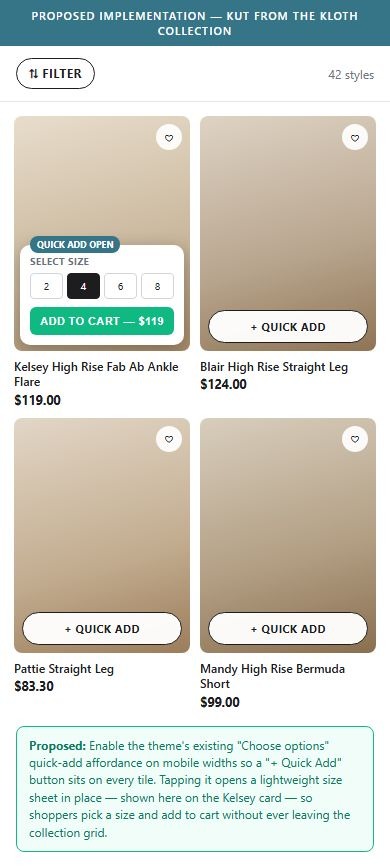Choose size 6

click(120, 286)
